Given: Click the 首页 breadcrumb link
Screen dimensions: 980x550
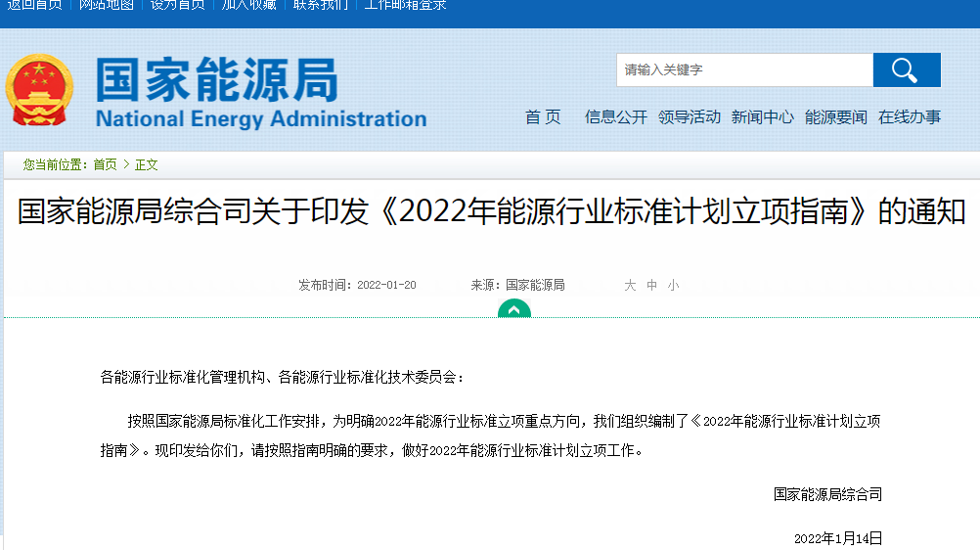Looking at the screenshot, I should pos(105,164).
